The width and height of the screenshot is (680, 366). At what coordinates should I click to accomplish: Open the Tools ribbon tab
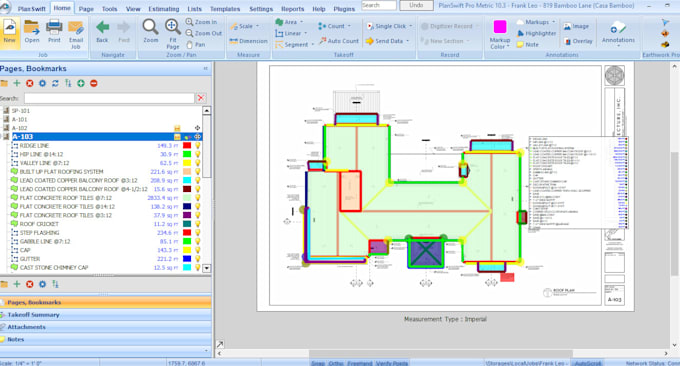pos(109,9)
